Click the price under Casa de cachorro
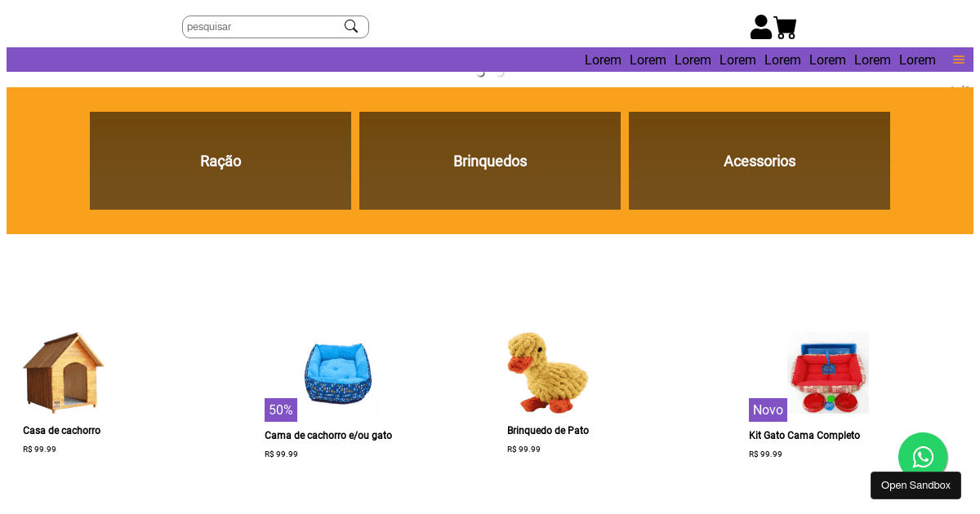 (x=39, y=450)
